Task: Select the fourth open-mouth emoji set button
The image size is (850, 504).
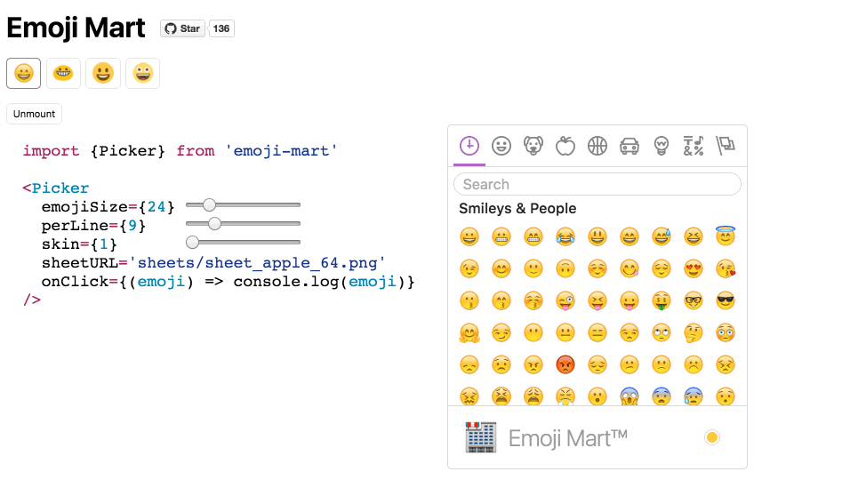Action: [x=142, y=73]
